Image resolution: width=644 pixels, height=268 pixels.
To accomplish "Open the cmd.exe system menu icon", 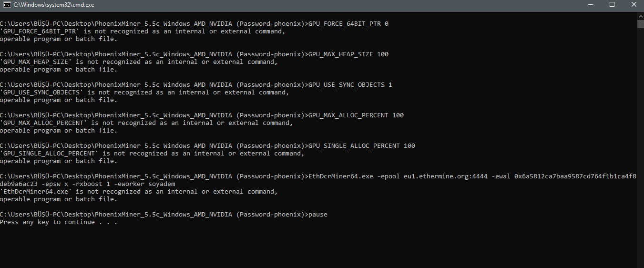I will [7, 4].
